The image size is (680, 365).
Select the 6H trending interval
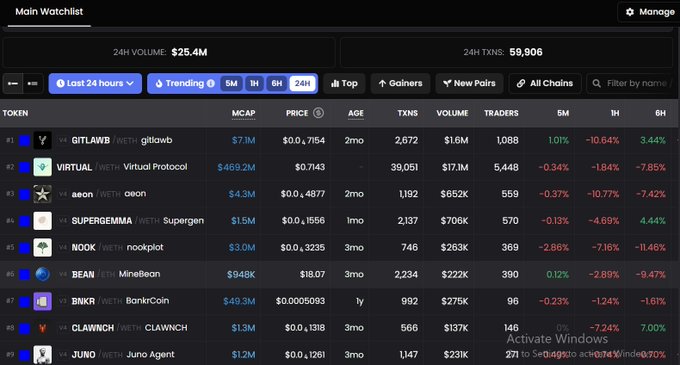pos(277,83)
